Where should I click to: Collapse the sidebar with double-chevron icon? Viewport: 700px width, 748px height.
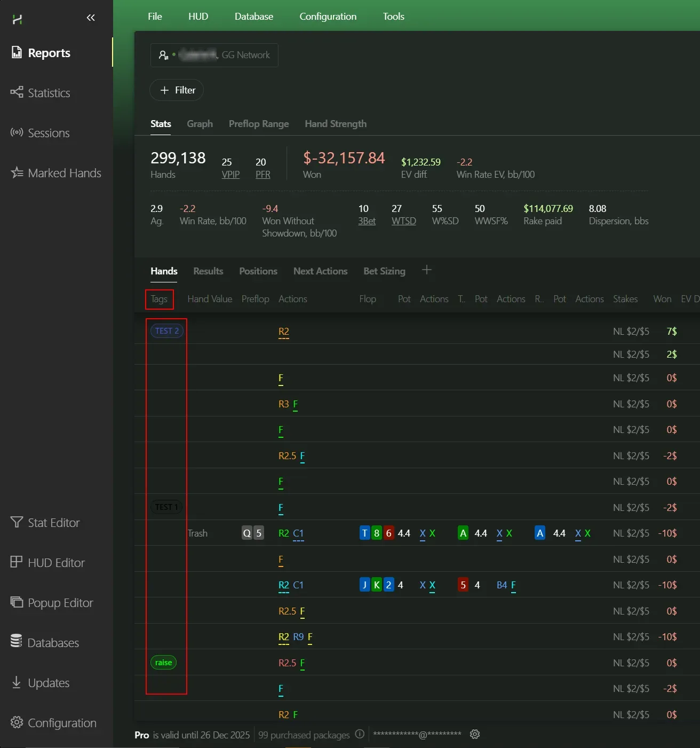[x=91, y=18]
